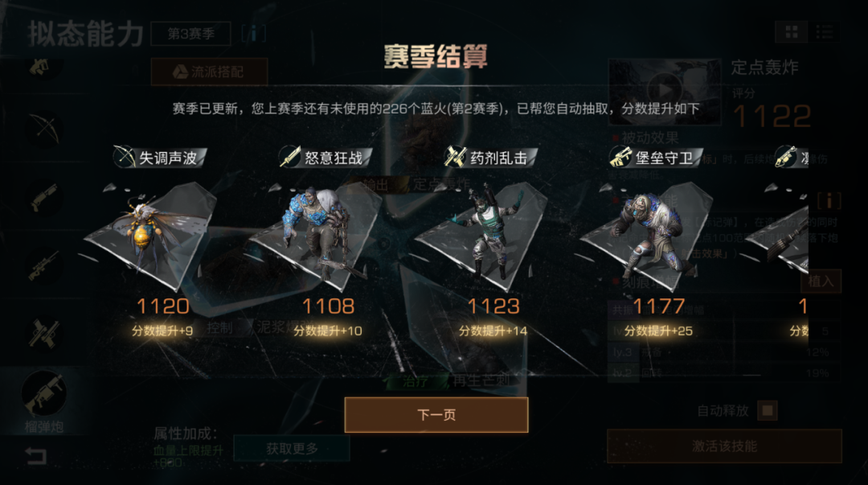The width and height of the screenshot is (868, 485).
Task: Select the sniper rifle icon in sidebar
Action: pos(44,265)
